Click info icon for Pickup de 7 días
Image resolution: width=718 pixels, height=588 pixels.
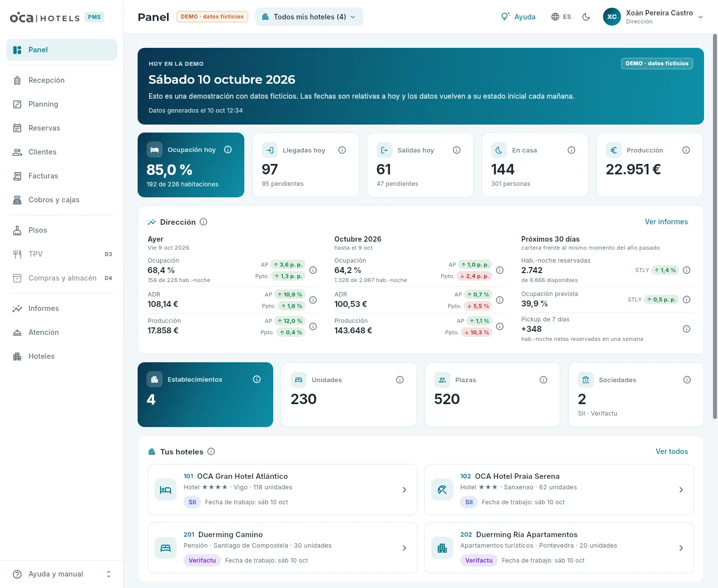point(687,329)
